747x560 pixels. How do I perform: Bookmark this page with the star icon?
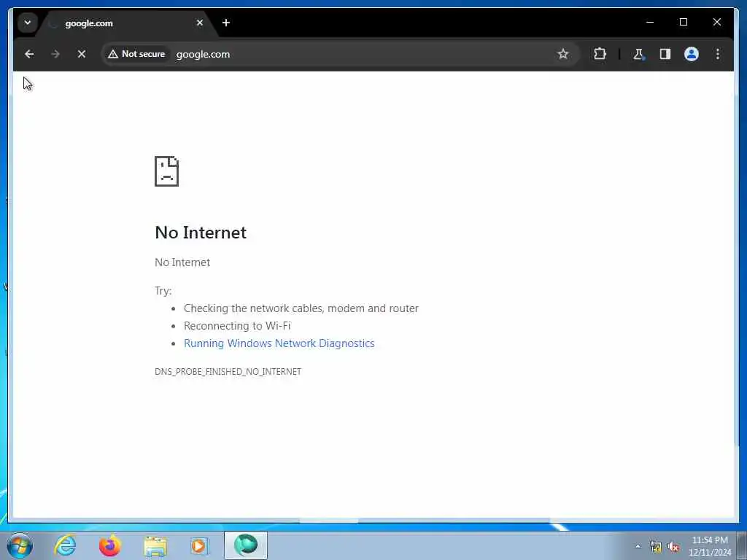(562, 54)
